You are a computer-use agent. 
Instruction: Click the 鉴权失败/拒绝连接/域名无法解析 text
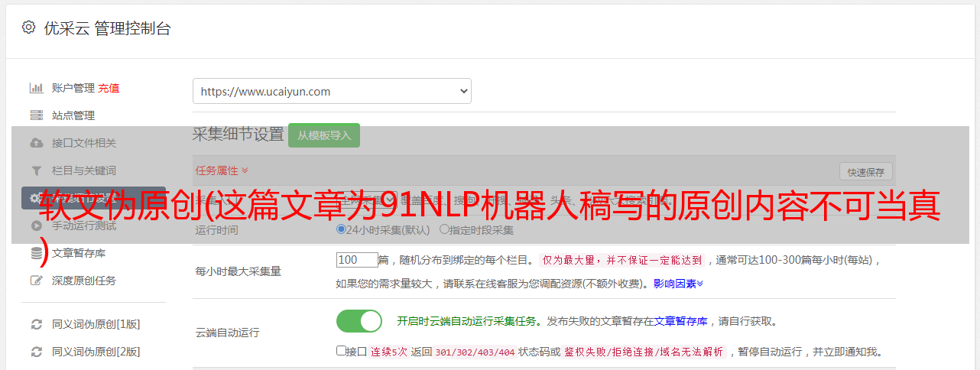tap(644, 352)
